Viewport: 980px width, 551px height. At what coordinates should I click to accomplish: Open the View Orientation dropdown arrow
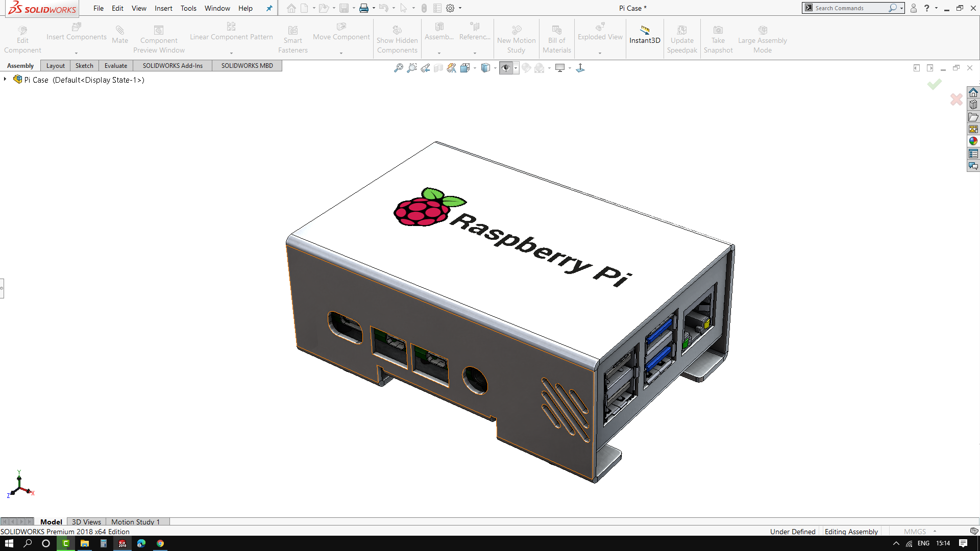(475, 68)
